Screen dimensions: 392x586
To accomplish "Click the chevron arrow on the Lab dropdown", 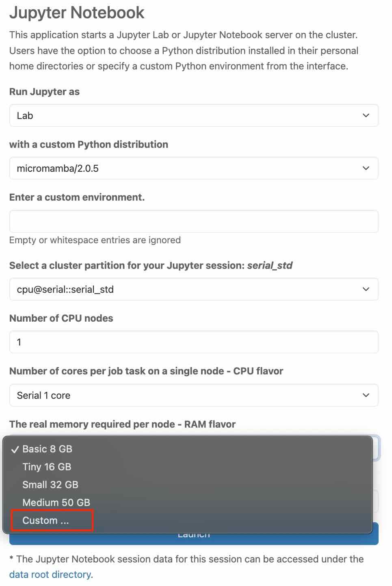I will pos(366,115).
